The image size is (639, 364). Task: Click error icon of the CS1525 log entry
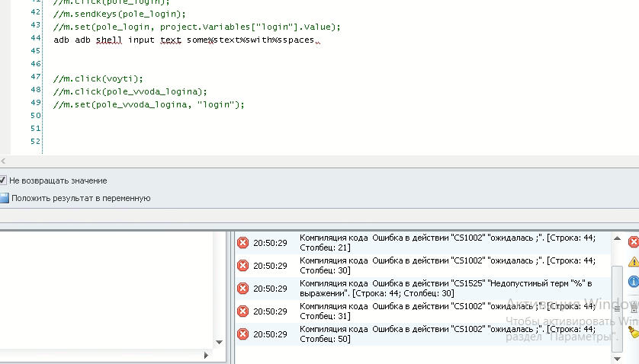click(x=243, y=288)
